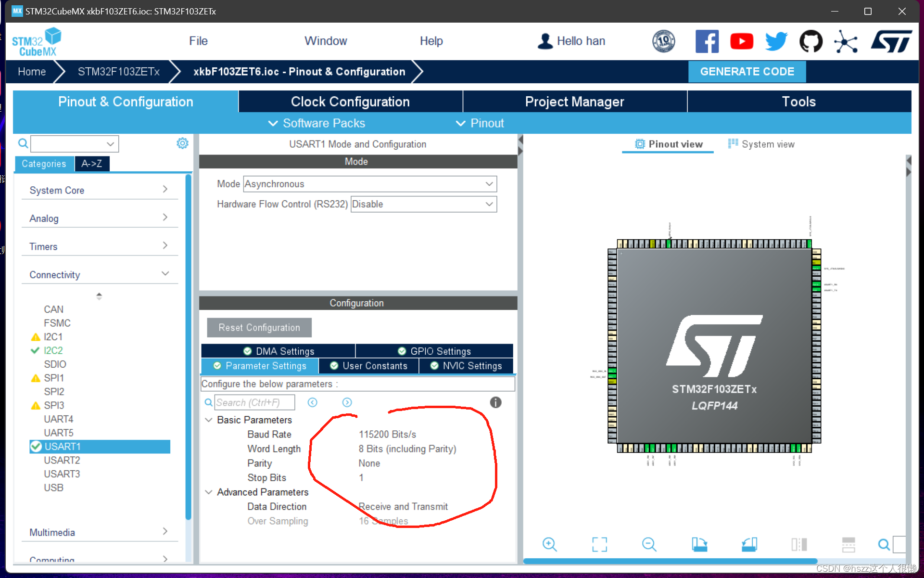Click the left panel search magnifier icon

(23, 143)
